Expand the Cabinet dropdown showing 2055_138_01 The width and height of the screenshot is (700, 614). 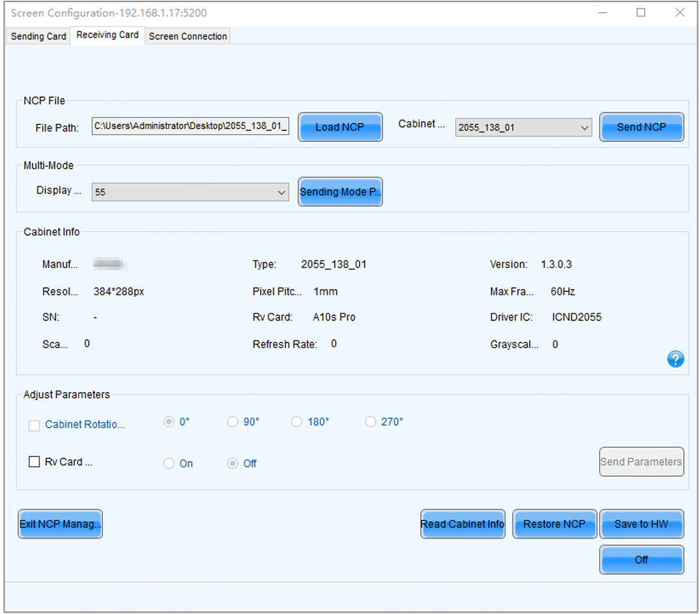tap(524, 128)
